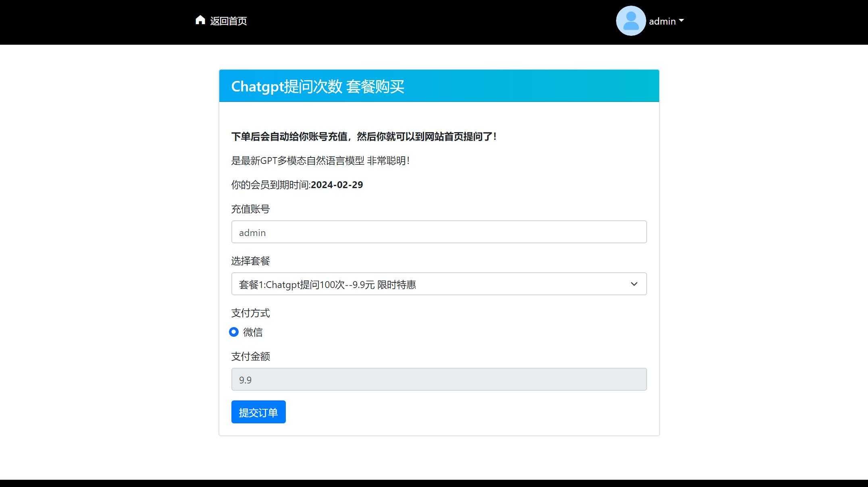The image size is (868, 487).
Task: Click the 支付金额 amount field showing 9.9
Action: [439, 379]
